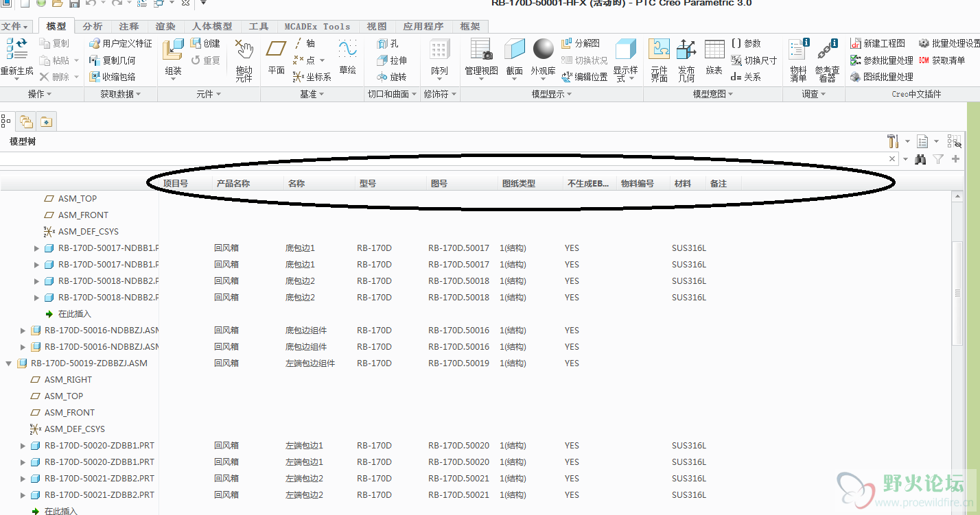Screen dimensions: 980x515
Task: Switch to the folder browser navigator tab
Action: pos(27,122)
